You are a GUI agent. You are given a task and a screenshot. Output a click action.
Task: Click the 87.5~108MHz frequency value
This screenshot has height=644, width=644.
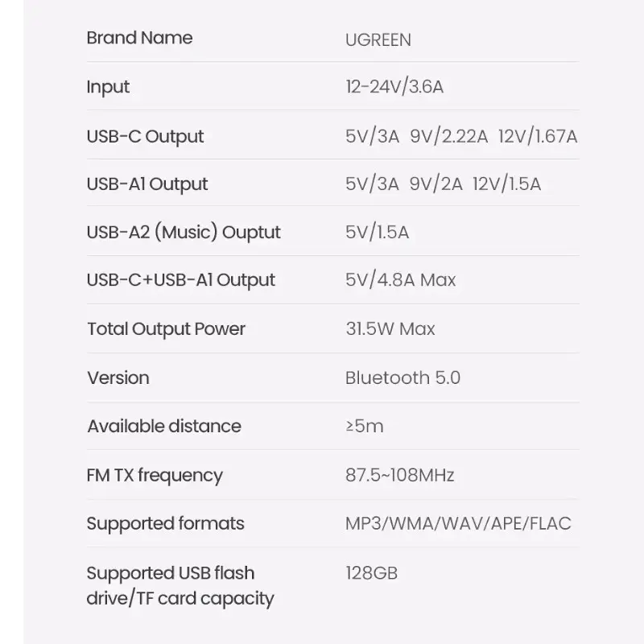coord(400,475)
